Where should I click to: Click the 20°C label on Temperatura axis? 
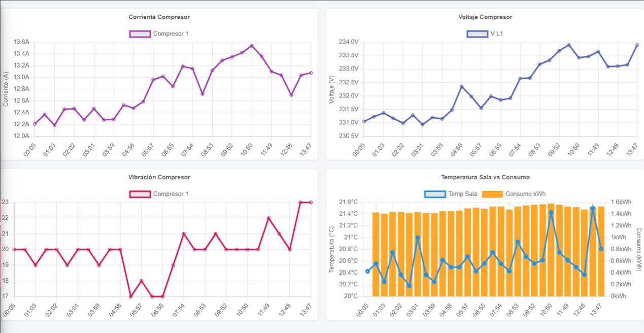tap(351, 296)
